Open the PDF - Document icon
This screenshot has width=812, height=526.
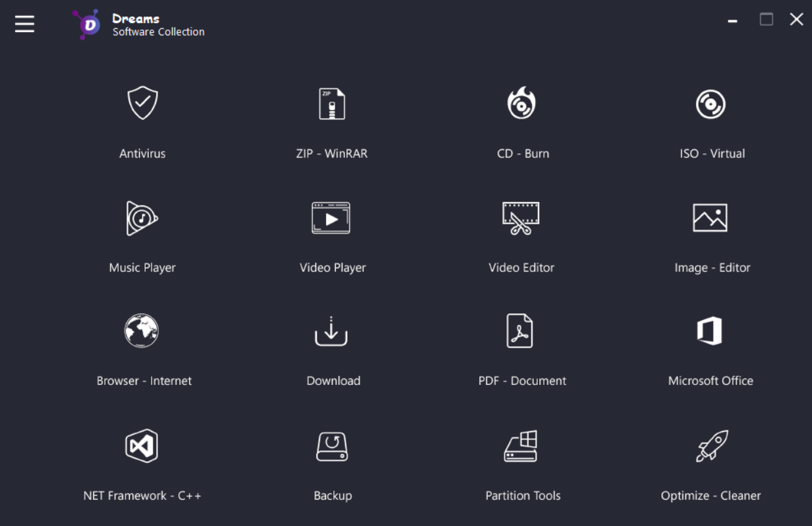click(519, 331)
